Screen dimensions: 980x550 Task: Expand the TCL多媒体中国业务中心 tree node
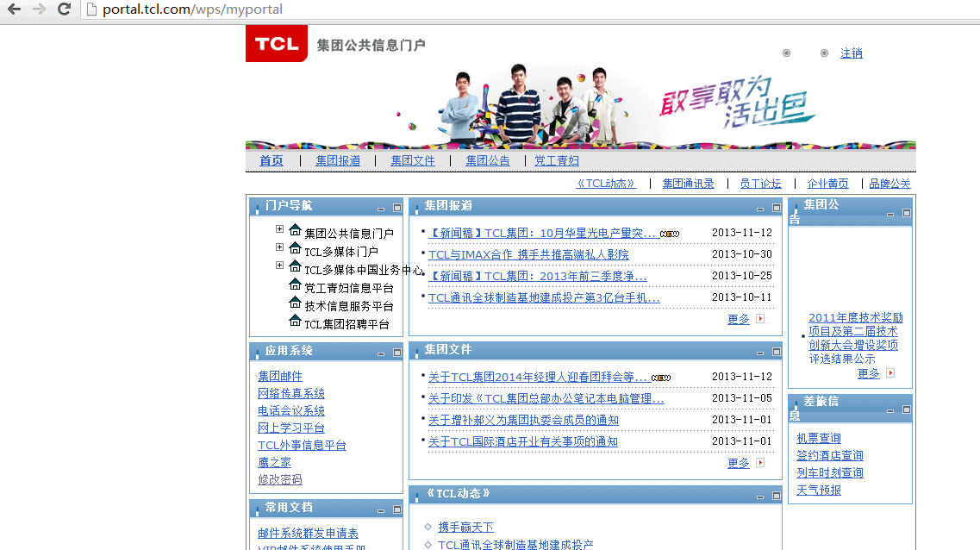pos(279,265)
